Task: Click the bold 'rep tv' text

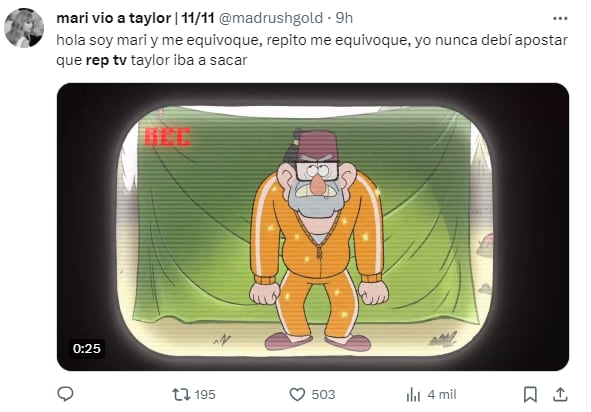Action: [106, 60]
